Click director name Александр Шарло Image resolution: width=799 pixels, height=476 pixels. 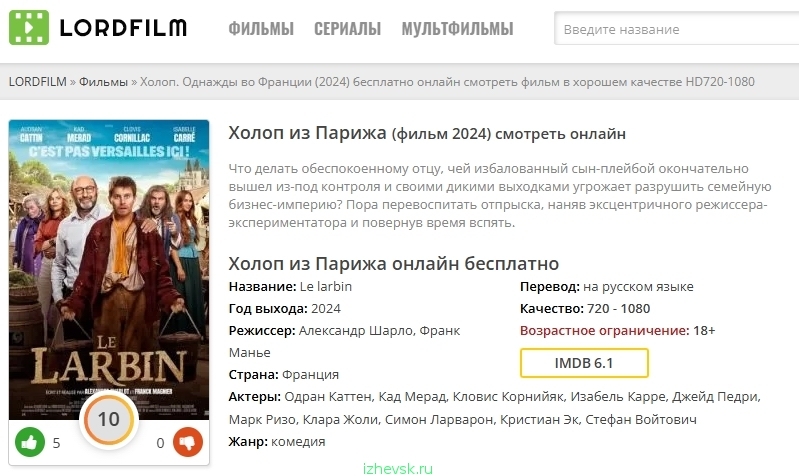coord(355,331)
